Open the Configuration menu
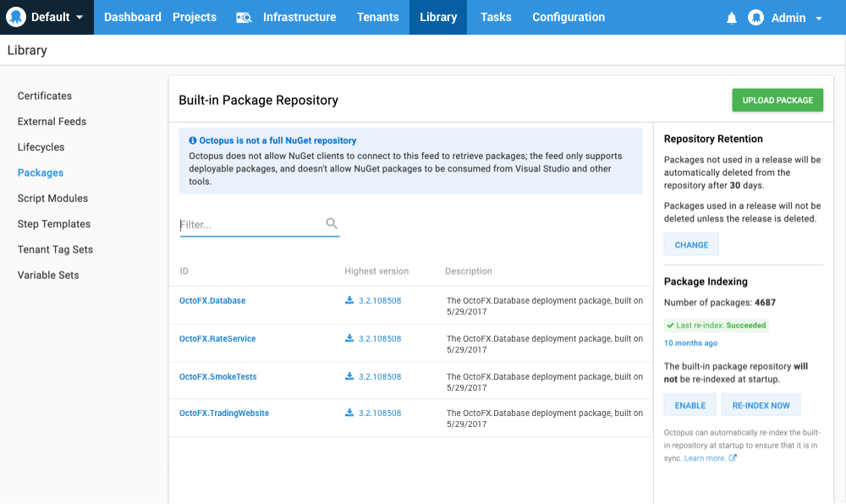The image size is (846, 504). pyautogui.click(x=568, y=17)
